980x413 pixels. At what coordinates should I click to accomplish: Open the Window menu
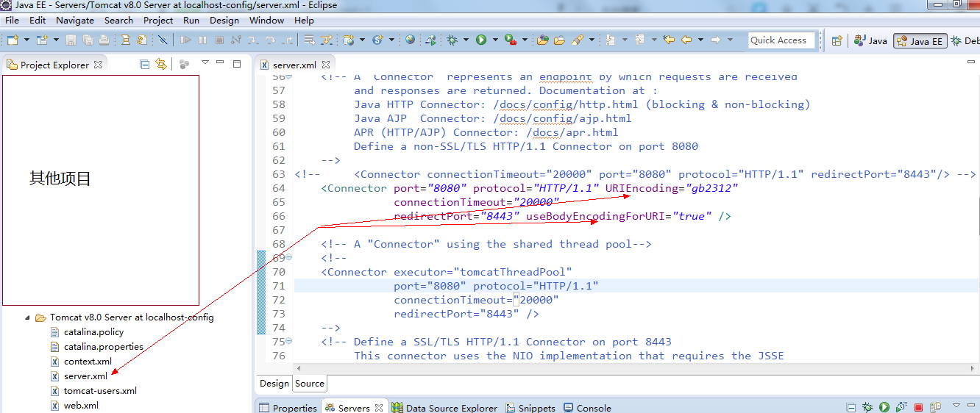coord(267,21)
